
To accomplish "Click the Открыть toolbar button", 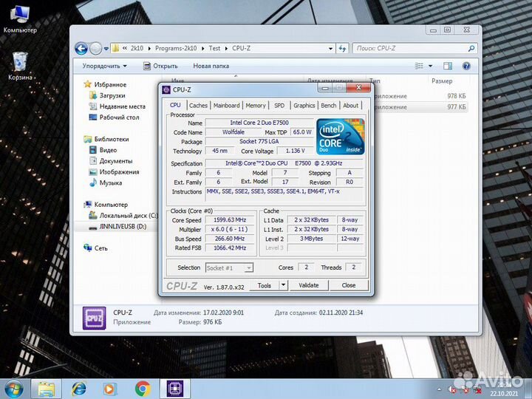I will click(x=160, y=66).
